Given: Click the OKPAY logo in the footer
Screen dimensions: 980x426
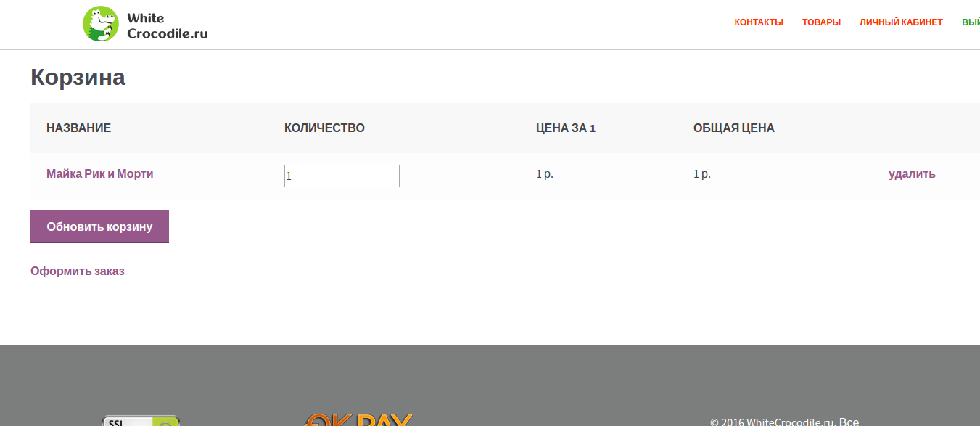Looking at the screenshot, I should (358, 419).
